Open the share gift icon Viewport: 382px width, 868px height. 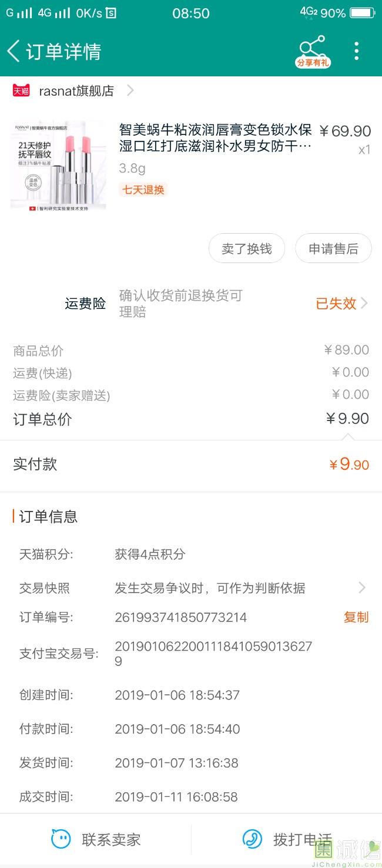click(312, 51)
